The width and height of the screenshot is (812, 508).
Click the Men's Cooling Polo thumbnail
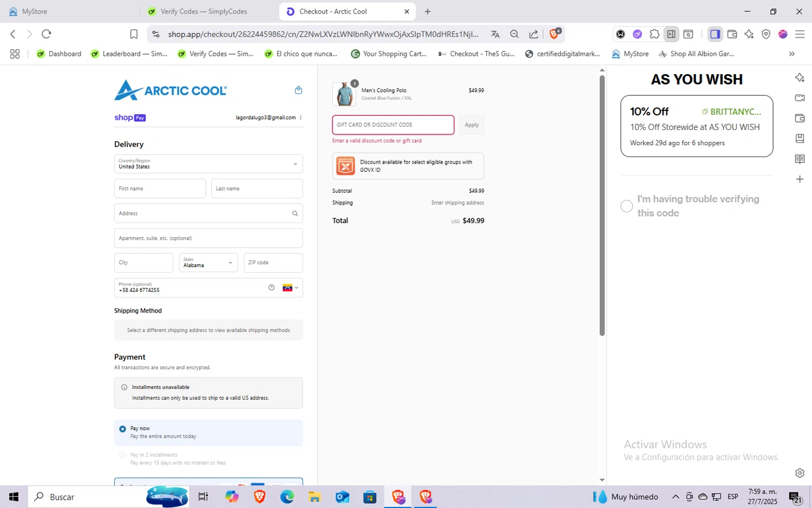pos(344,94)
